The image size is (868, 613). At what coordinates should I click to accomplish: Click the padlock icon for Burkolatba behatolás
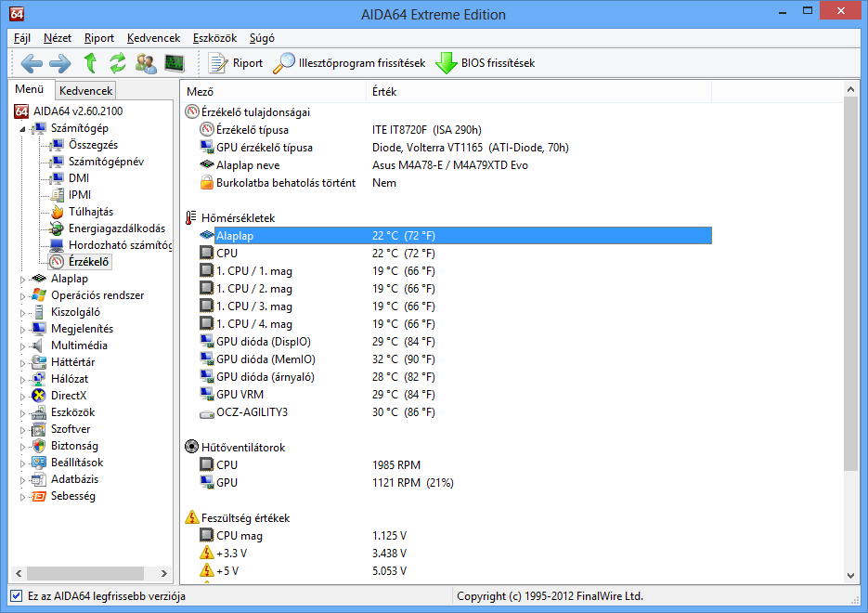click(x=206, y=182)
